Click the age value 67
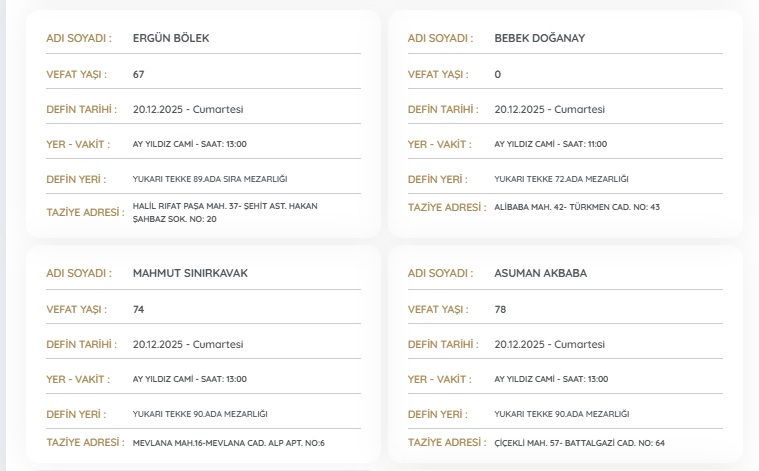 [139, 75]
